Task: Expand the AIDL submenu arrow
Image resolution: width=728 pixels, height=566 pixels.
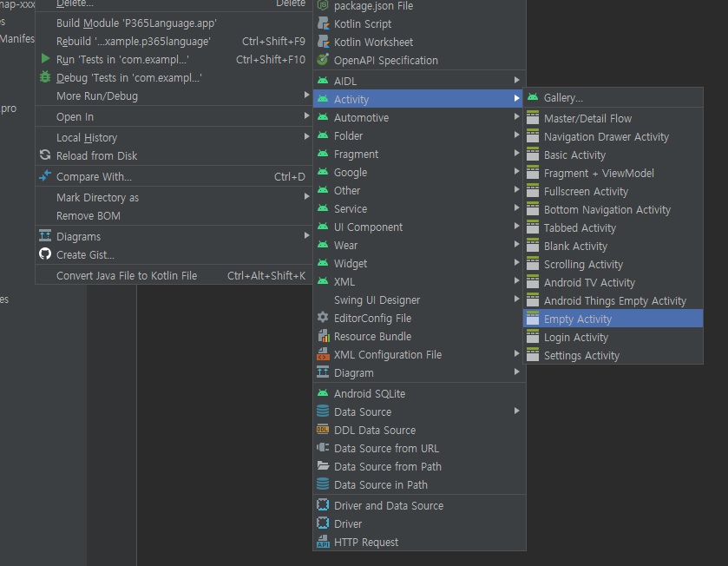Action: coord(516,80)
